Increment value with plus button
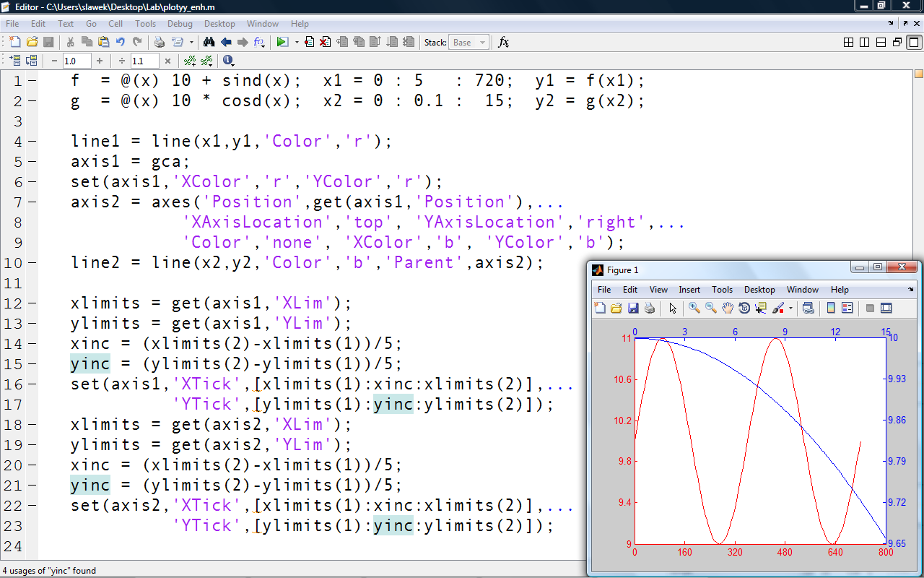This screenshot has height=578, width=924. [x=100, y=61]
